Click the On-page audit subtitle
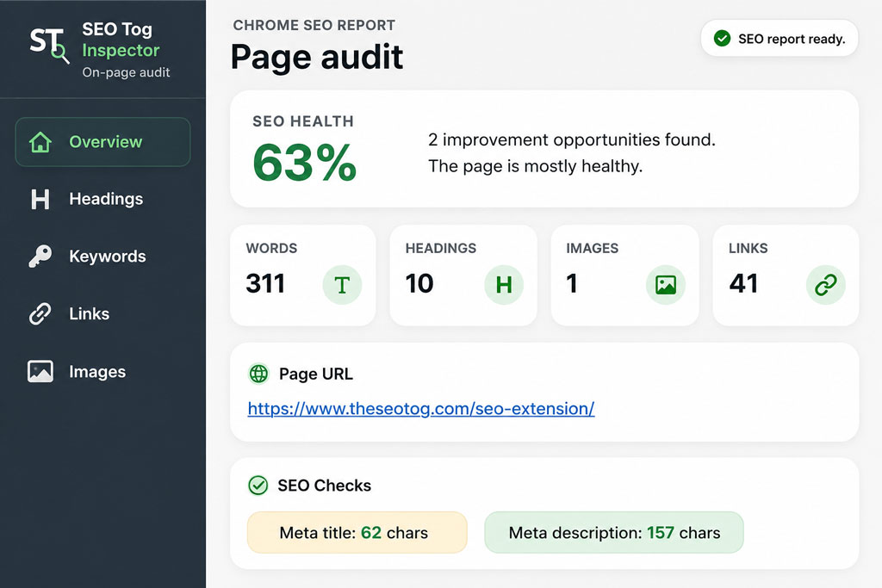The height and width of the screenshot is (588, 882). click(x=126, y=72)
